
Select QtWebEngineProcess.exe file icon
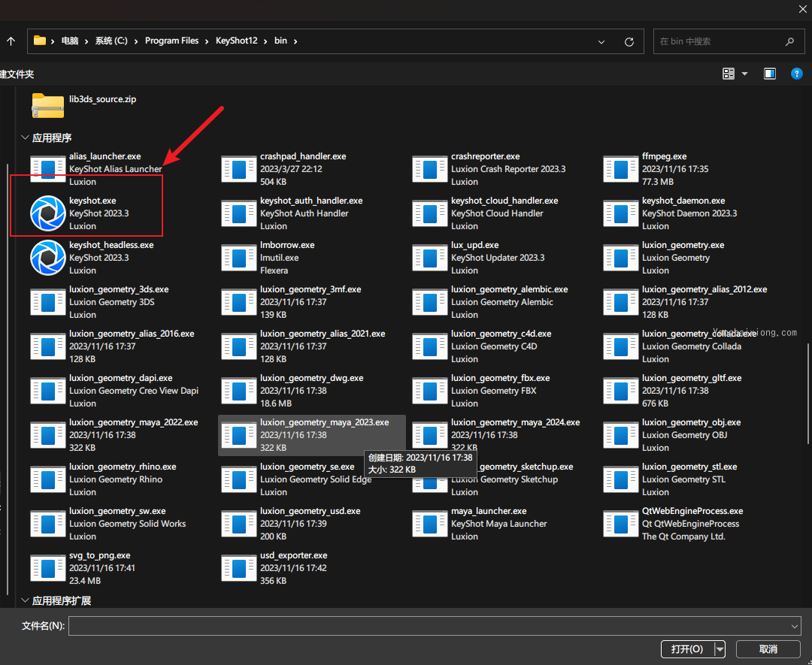pyautogui.click(x=621, y=524)
